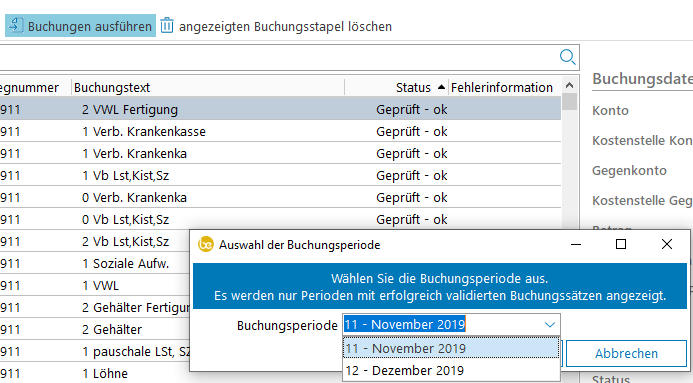Close the Auswahl der Buchungsperiode dialog

666,244
